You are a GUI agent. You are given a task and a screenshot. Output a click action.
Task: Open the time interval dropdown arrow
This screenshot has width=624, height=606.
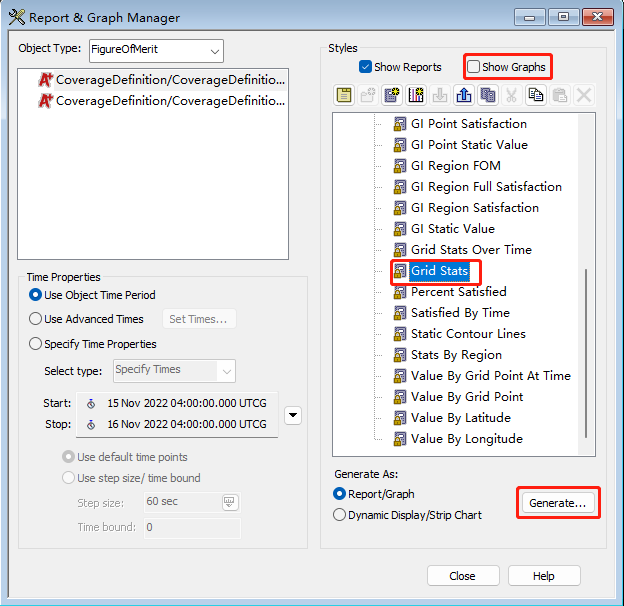[292, 414]
